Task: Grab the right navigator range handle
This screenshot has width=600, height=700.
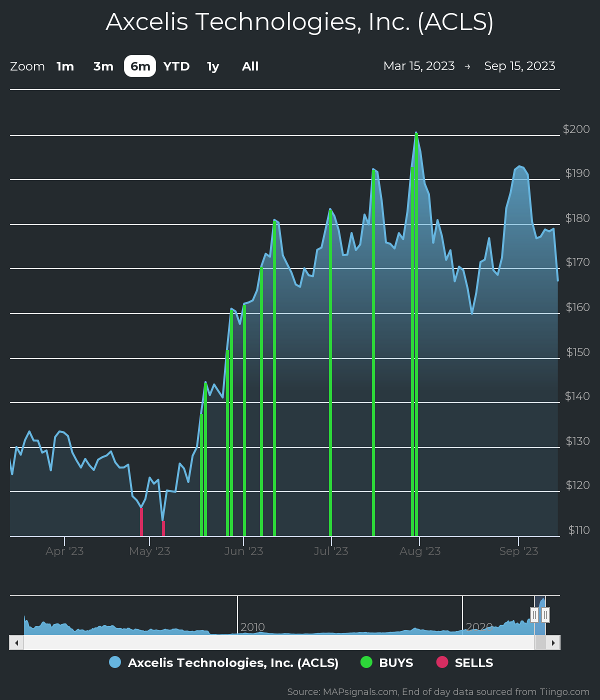Action: point(545,615)
